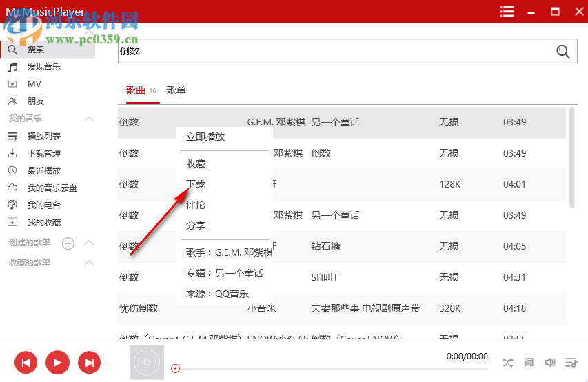Click the add-folder icon beside 我的收藏

point(12,222)
